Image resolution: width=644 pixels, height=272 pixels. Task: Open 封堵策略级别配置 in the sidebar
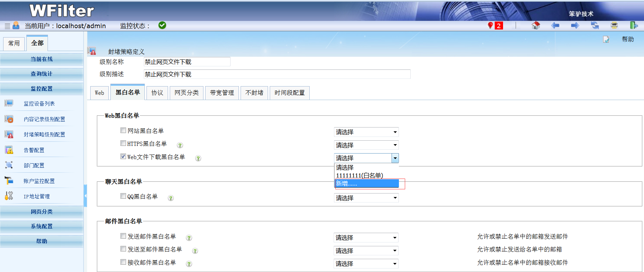(44, 135)
